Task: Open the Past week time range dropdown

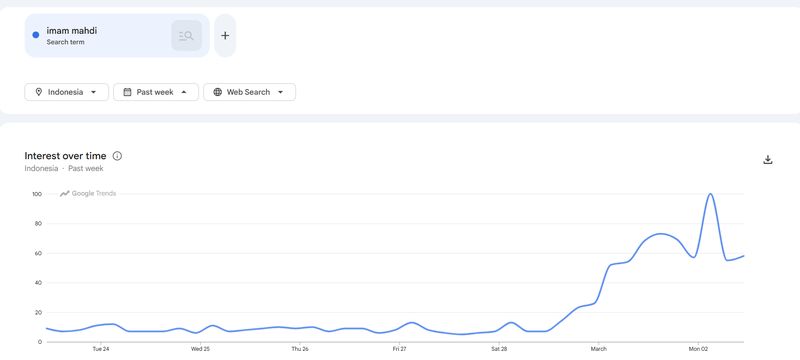Action: click(x=156, y=92)
